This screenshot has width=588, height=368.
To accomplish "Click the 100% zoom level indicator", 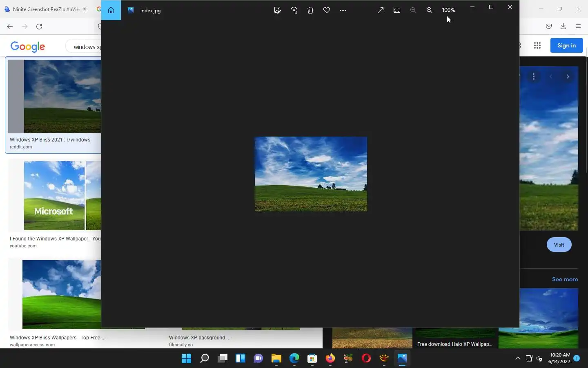I will tap(448, 10).
